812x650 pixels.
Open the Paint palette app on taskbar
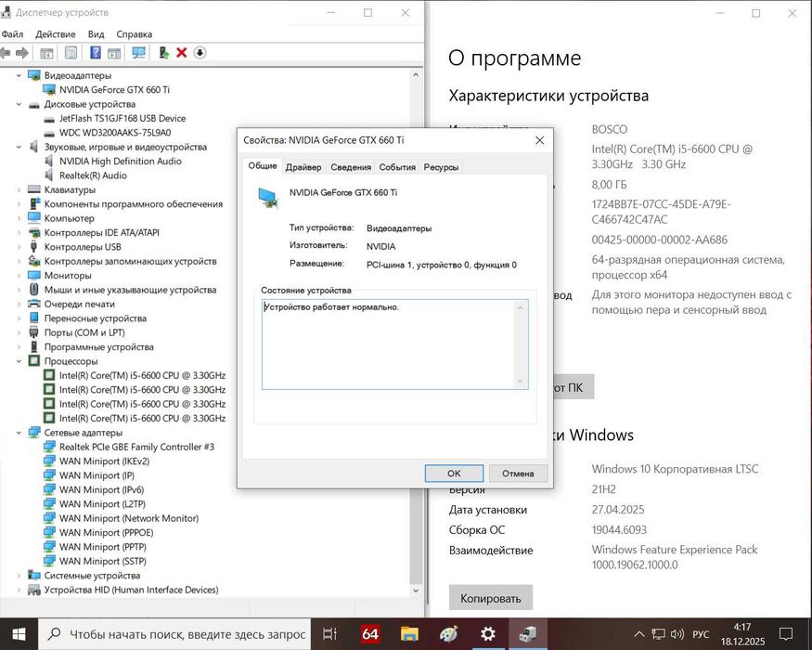click(x=448, y=634)
